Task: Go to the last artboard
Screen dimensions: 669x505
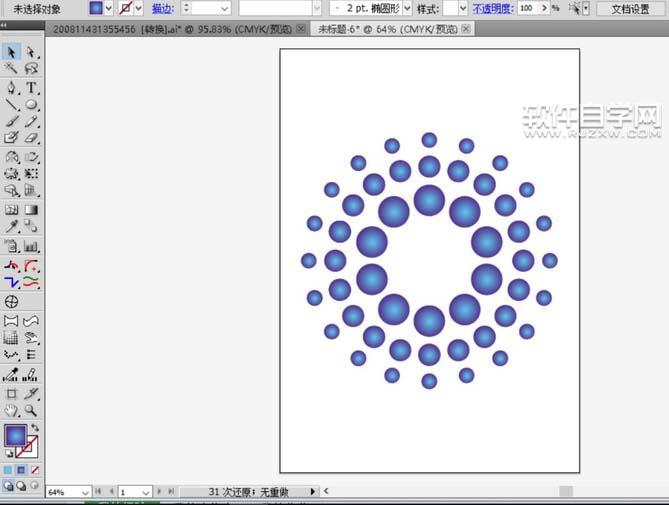Action: pyautogui.click(x=172, y=491)
